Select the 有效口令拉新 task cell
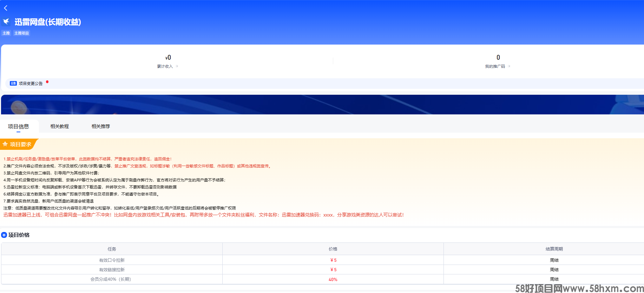This screenshot has width=644, height=293. coord(112,260)
